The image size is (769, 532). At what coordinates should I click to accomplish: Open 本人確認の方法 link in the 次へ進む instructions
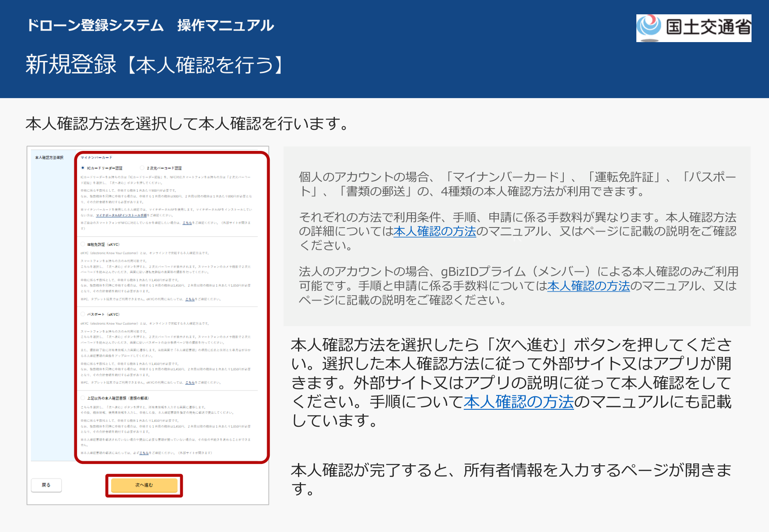pos(519,402)
